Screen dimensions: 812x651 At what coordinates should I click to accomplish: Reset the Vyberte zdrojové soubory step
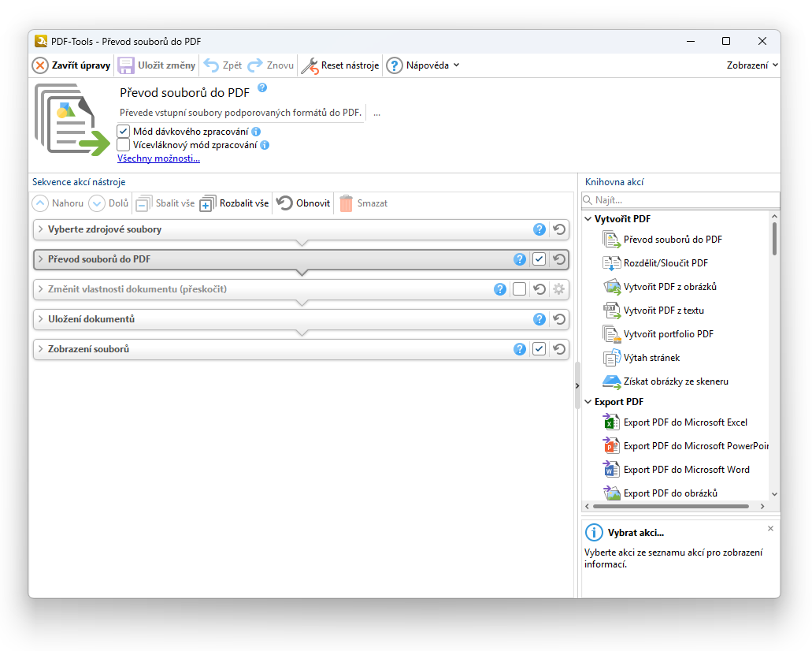point(558,229)
